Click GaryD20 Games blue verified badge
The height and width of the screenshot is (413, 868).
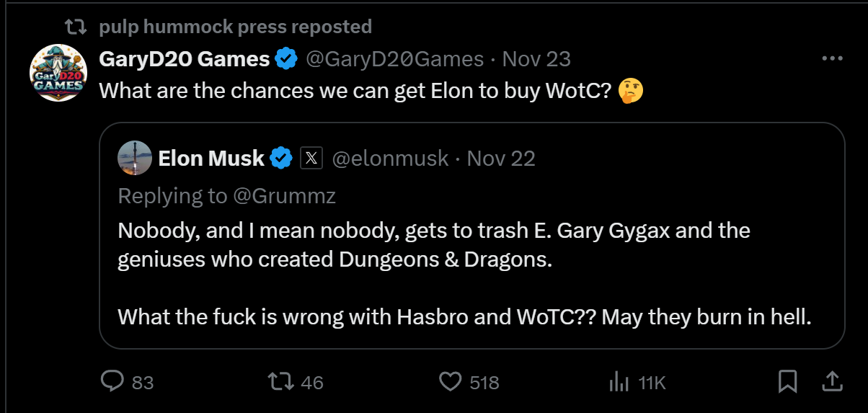coord(286,59)
